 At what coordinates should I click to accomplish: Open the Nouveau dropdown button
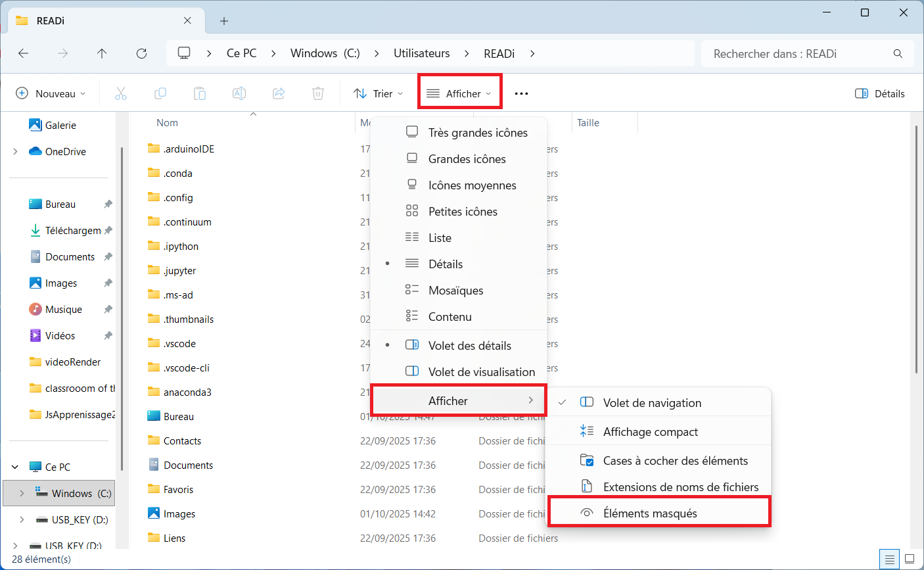pos(51,93)
